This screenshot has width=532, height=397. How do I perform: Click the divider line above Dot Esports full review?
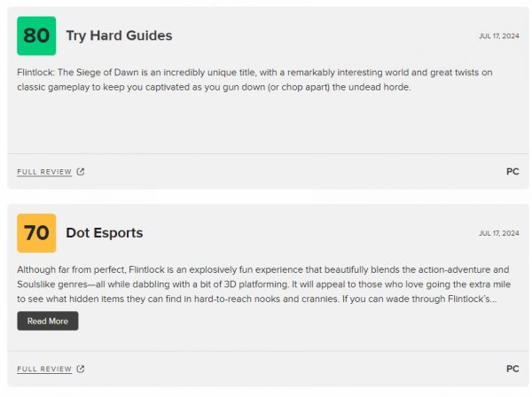tap(268, 351)
